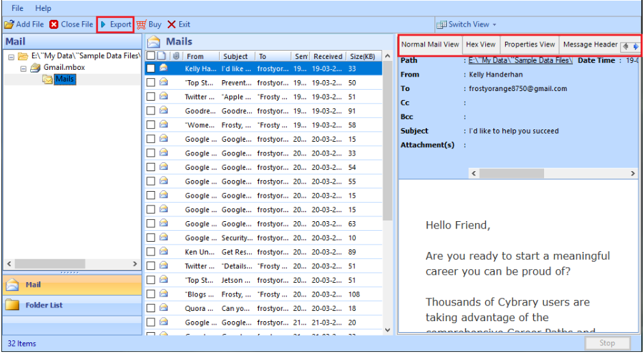Click the header pane horizontal scrollbar thumb
The height and width of the screenshot is (354, 644).
click(512, 173)
